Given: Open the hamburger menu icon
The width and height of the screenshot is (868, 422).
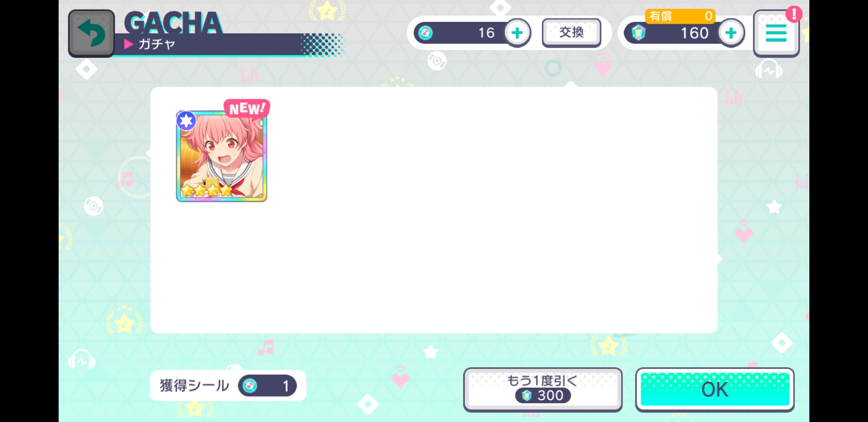Looking at the screenshot, I should (x=776, y=34).
